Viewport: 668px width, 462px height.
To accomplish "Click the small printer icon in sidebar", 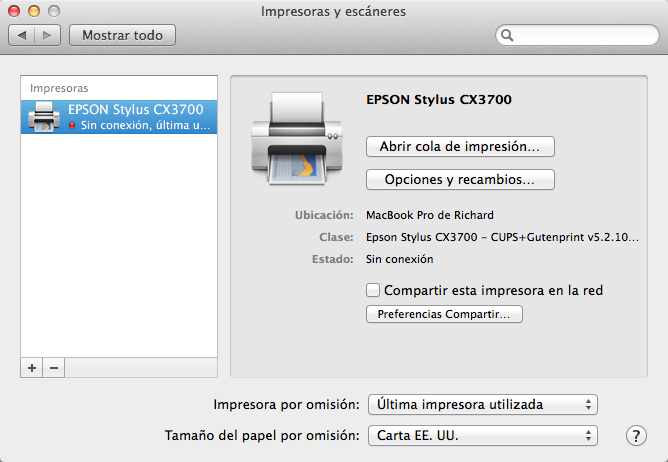I will 46,117.
